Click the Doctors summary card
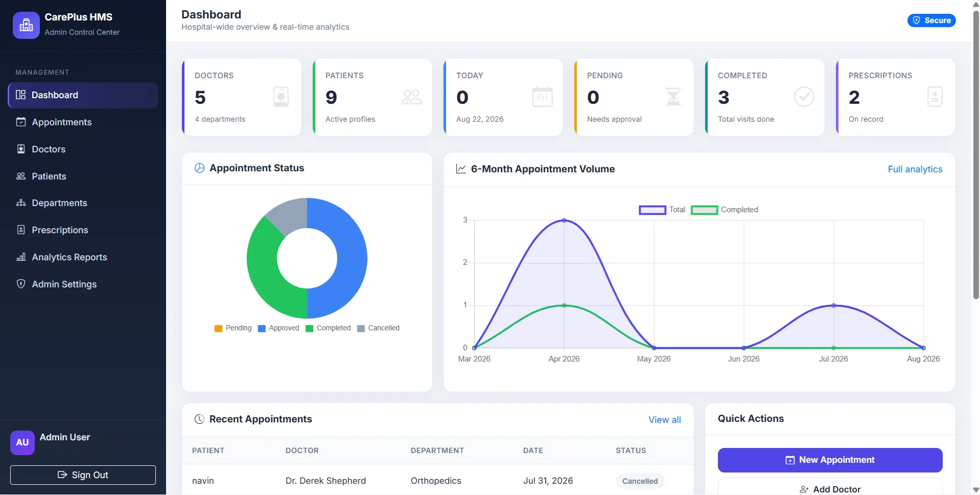The height and width of the screenshot is (495, 980). 242,97
